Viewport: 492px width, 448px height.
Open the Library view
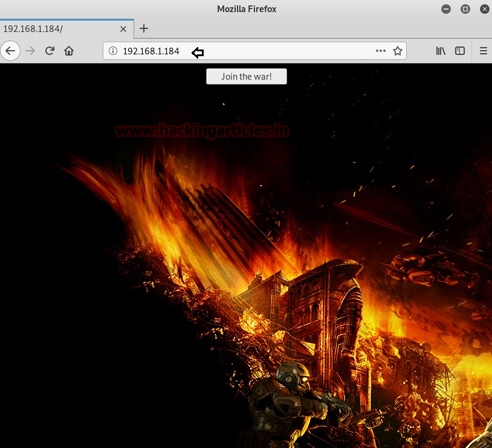click(x=441, y=51)
